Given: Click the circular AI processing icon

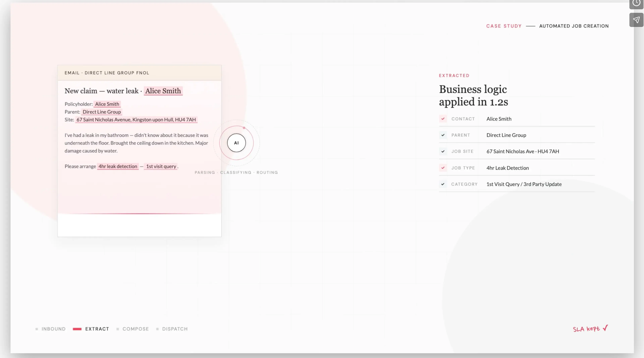Looking at the screenshot, I should 236,143.
